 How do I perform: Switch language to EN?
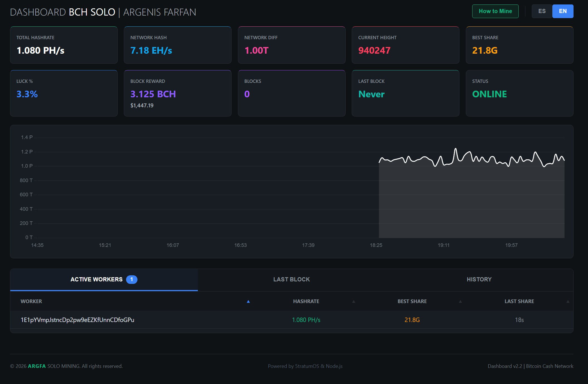(x=563, y=11)
